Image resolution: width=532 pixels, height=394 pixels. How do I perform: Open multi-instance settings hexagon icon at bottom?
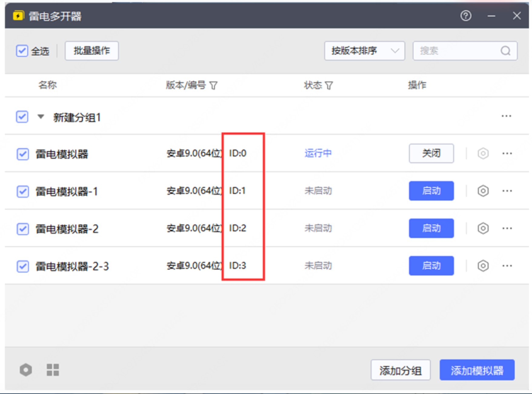pos(26,370)
